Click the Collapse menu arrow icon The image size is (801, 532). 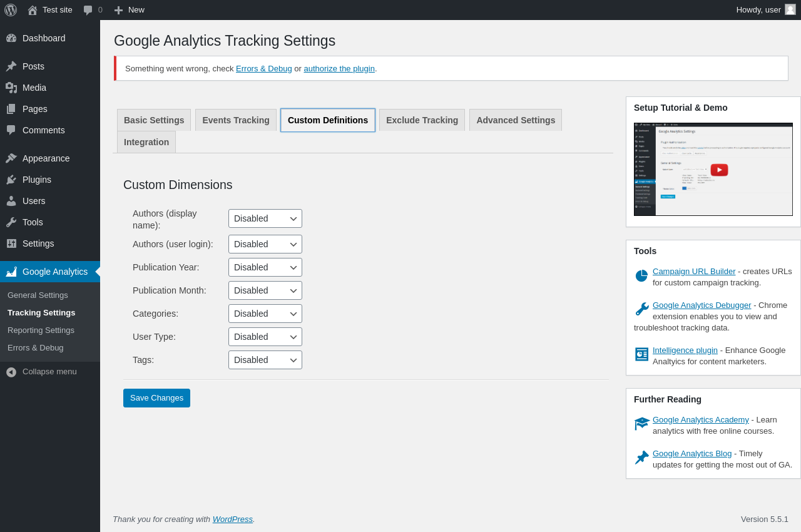click(x=11, y=372)
